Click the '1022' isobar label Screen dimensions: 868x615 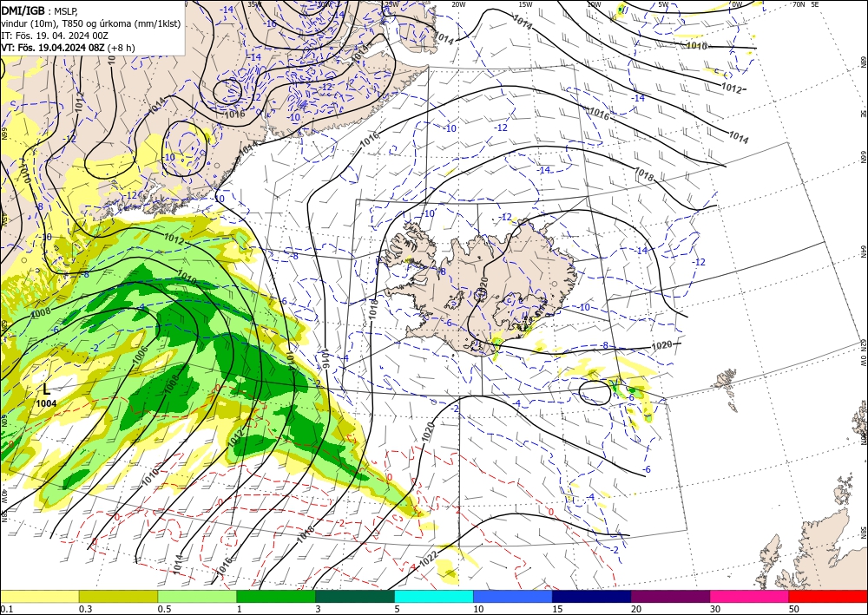428,558
